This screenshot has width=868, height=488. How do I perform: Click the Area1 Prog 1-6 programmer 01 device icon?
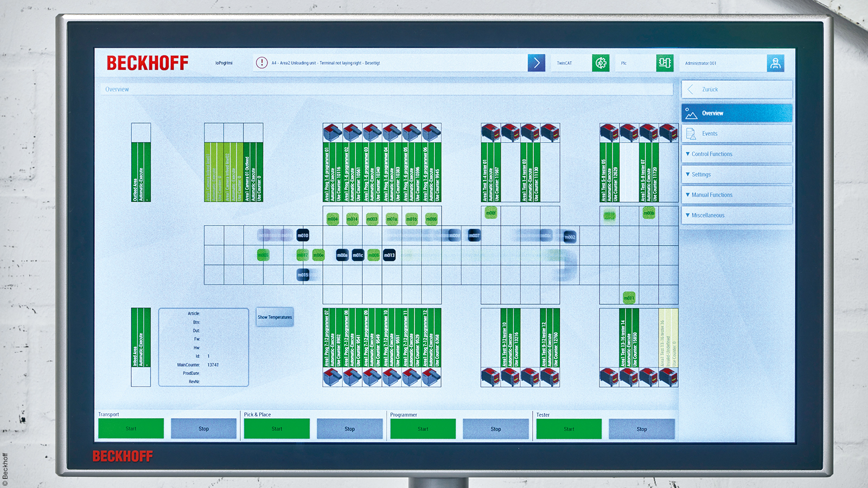331,132
